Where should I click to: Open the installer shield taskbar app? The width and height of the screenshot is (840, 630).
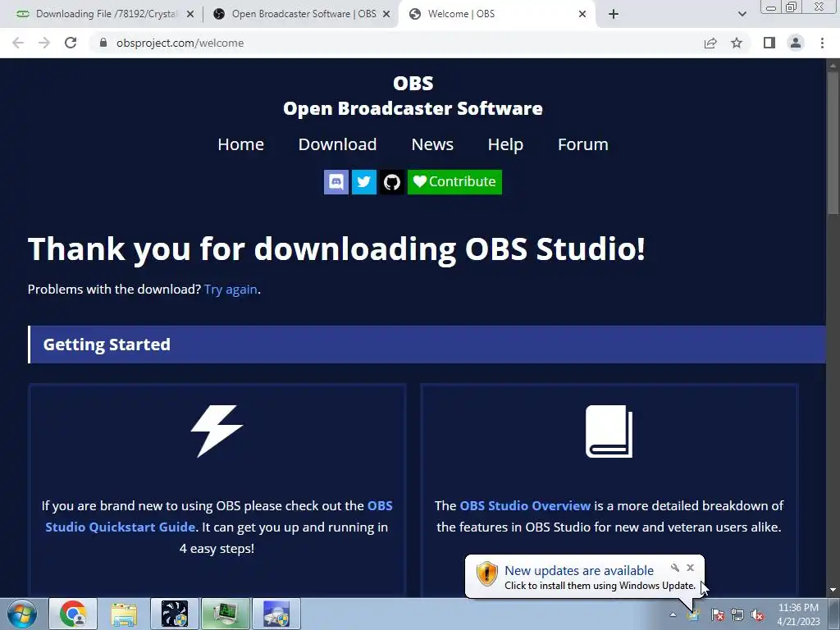(276, 614)
